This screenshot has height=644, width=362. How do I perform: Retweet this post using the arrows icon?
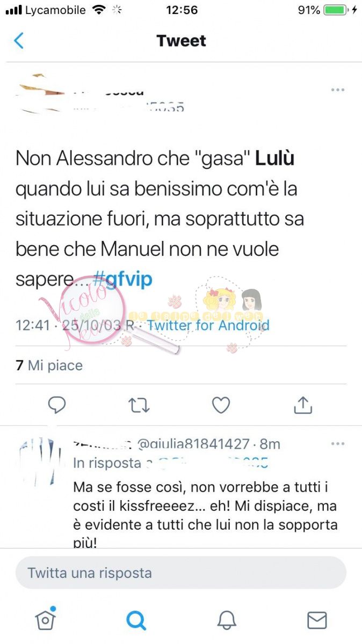pyautogui.click(x=139, y=406)
